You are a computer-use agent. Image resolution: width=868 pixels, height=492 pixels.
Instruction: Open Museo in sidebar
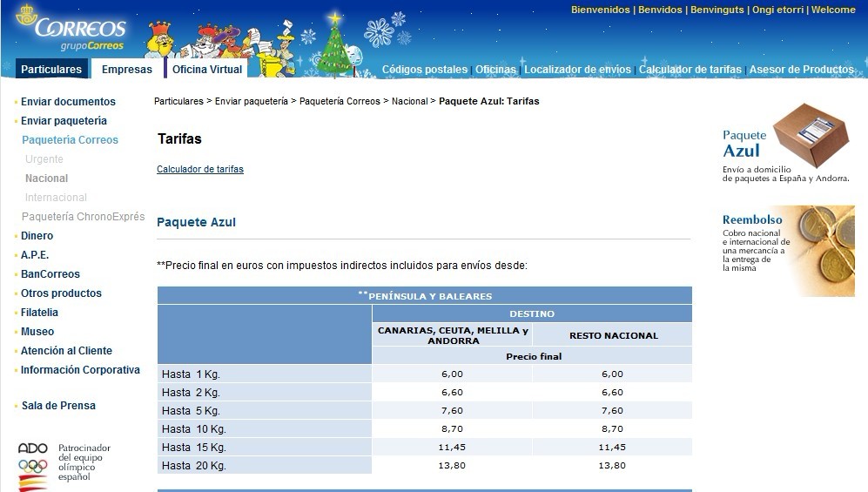[x=37, y=332]
